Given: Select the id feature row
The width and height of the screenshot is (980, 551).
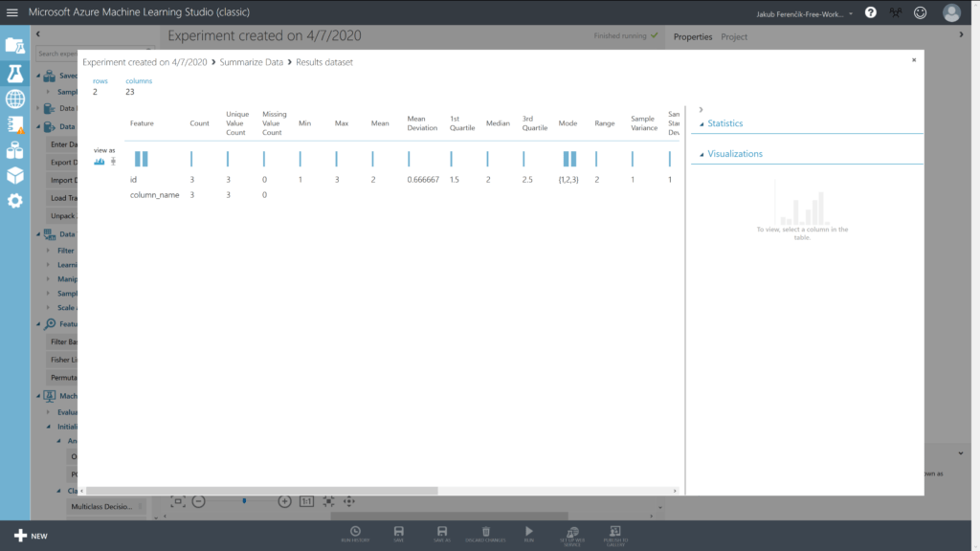Looking at the screenshot, I should click(134, 179).
